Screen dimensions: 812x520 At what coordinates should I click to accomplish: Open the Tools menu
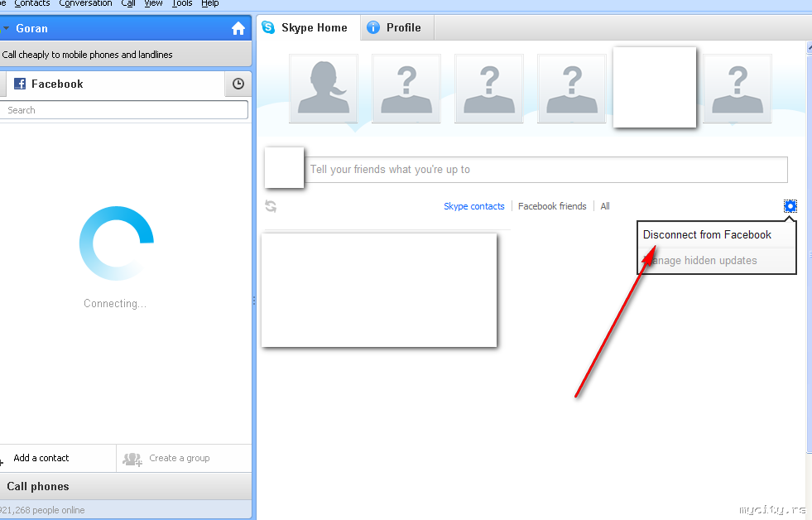[x=182, y=3]
